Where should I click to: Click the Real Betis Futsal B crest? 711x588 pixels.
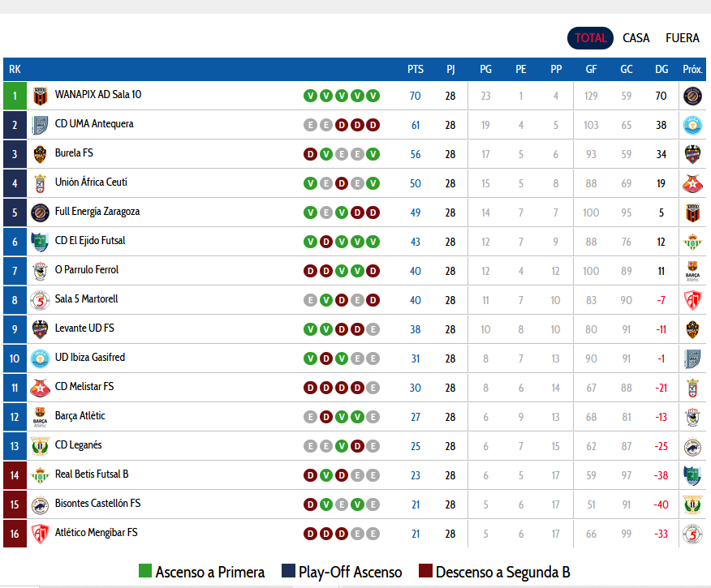click(40, 475)
